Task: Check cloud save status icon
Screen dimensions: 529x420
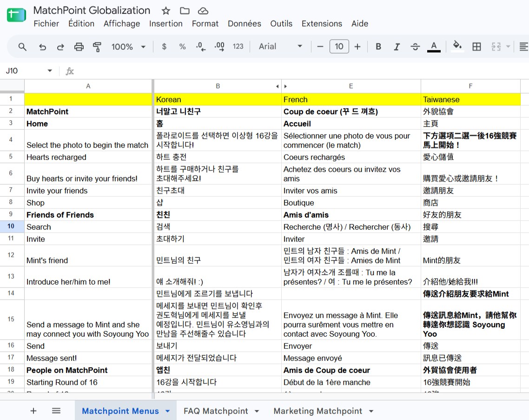Action: coord(203,11)
